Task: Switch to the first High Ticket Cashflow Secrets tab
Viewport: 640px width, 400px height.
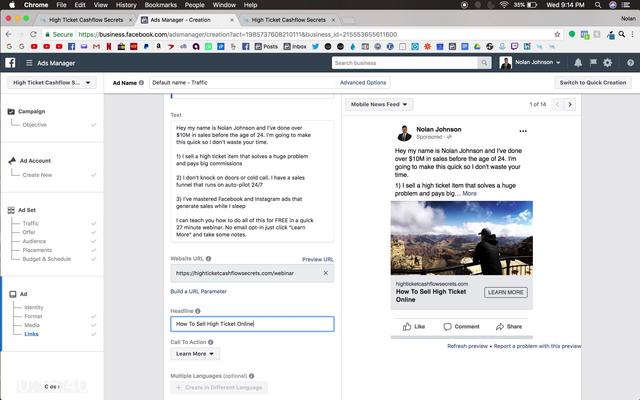Action: (86, 20)
